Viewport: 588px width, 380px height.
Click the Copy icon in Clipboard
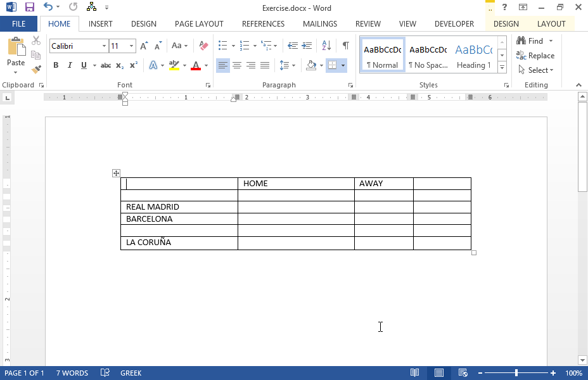tap(36, 55)
